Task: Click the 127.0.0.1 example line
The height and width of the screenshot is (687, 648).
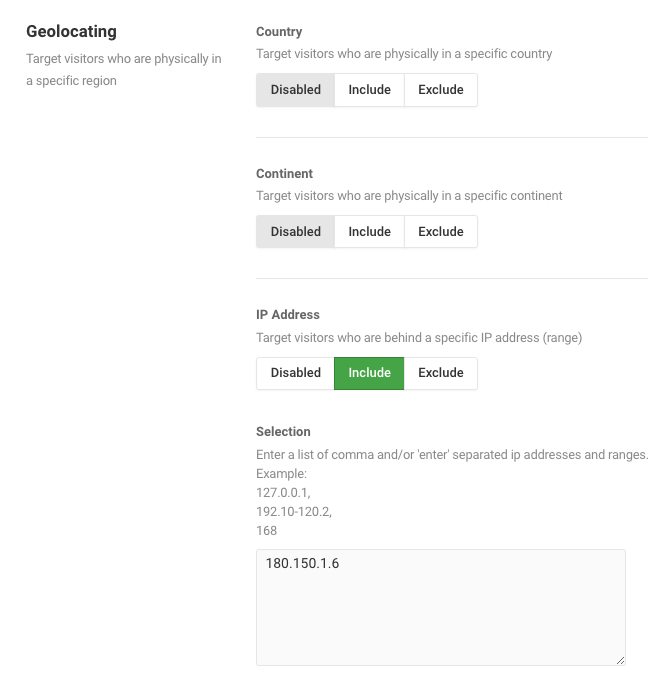Action: tap(283, 492)
